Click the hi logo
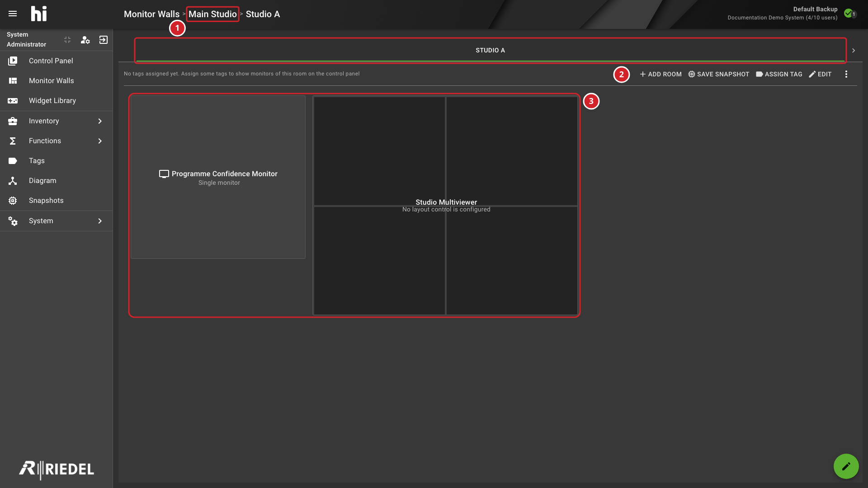This screenshot has width=868, height=488. (x=39, y=14)
